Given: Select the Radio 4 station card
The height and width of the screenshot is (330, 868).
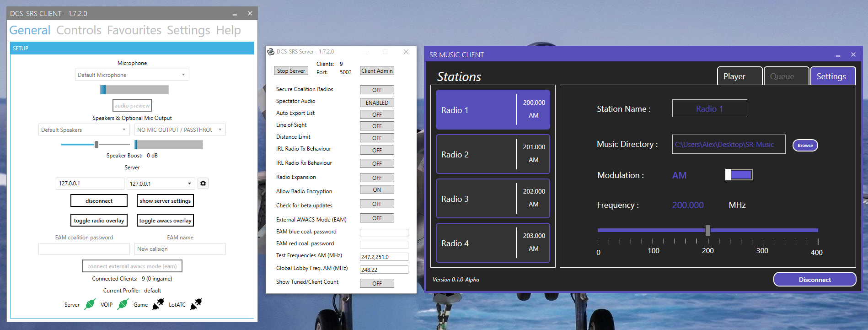Looking at the screenshot, I should [x=493, y=243].
